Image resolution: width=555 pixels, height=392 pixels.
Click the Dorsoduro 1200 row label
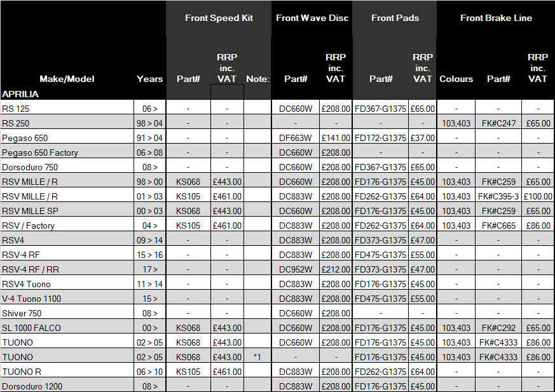pos(32,386)
